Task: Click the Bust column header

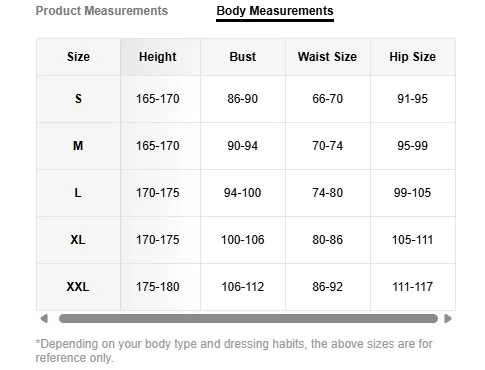Action: pyautogui.click(x=243, y=57)
